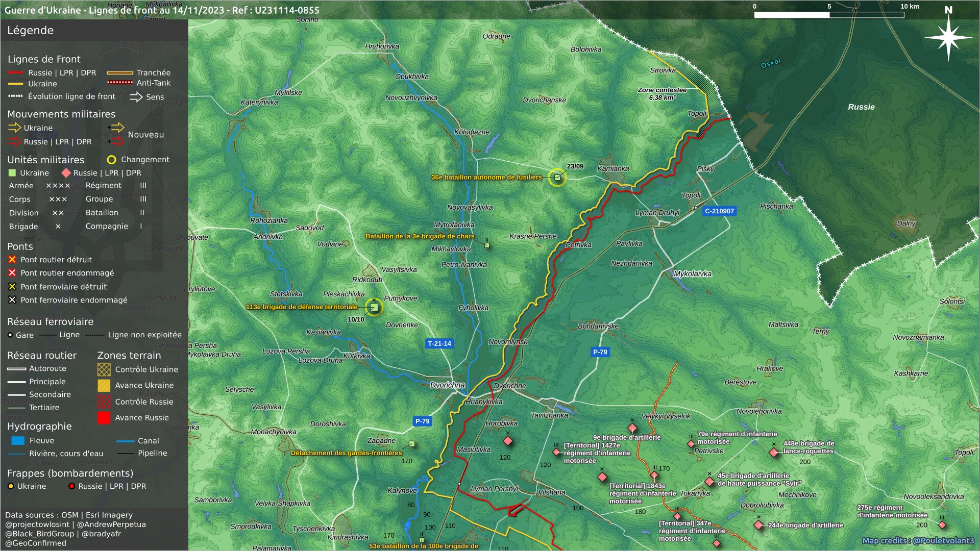This screenshot has height=551, width=980.
Task: Click the 113e brigade de défense territoriale unit marker
Action: [374, 307]
